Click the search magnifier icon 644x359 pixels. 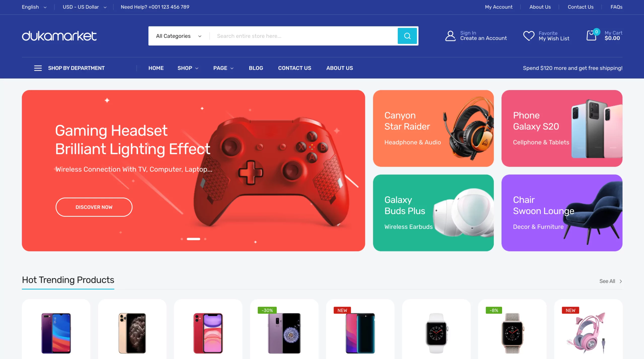(407, 36)
